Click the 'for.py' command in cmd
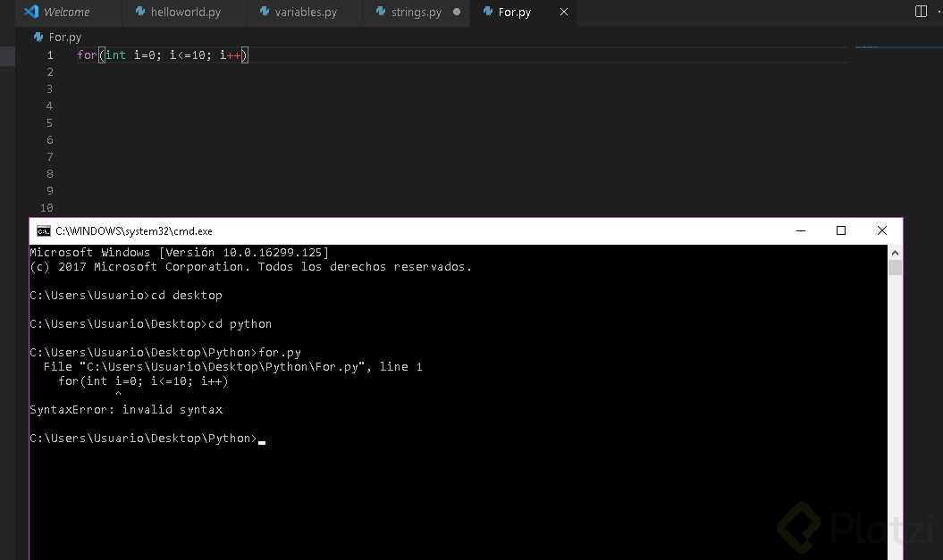This screenshot has height=560, width=943. 281,353
